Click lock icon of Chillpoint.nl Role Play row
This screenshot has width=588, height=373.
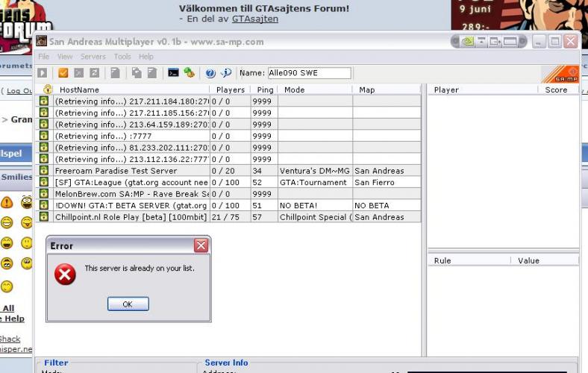[x=44, y=216]
